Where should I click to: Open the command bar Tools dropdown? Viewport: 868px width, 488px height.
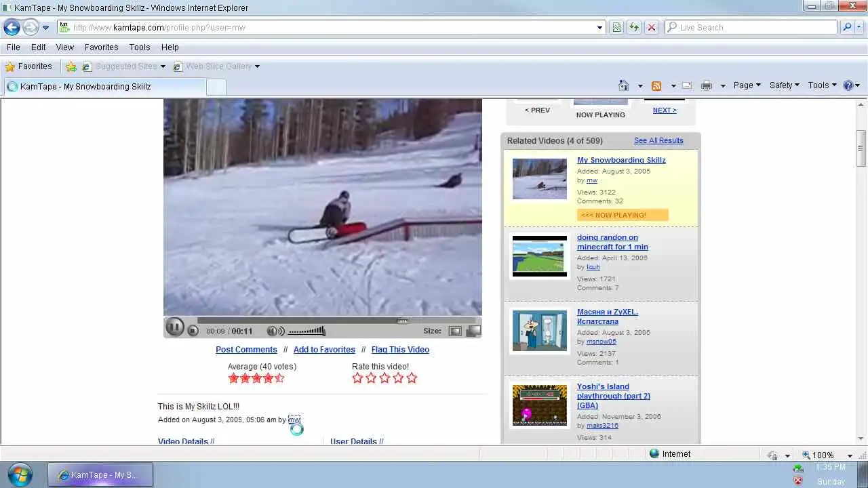823,85
